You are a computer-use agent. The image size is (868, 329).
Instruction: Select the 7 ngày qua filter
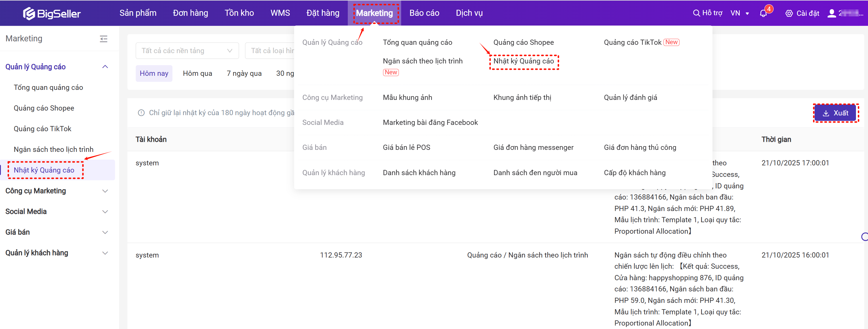click(x=244, y=73)
